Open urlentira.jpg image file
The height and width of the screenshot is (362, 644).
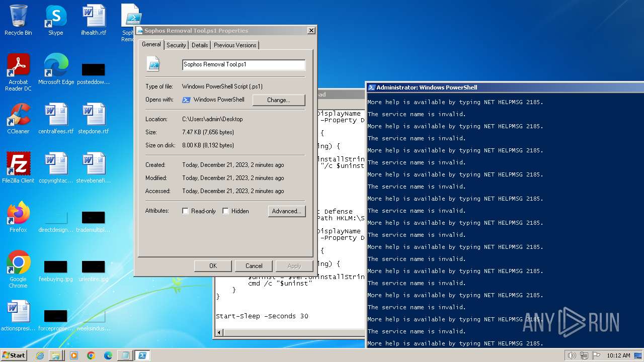(x=94, y=270)
